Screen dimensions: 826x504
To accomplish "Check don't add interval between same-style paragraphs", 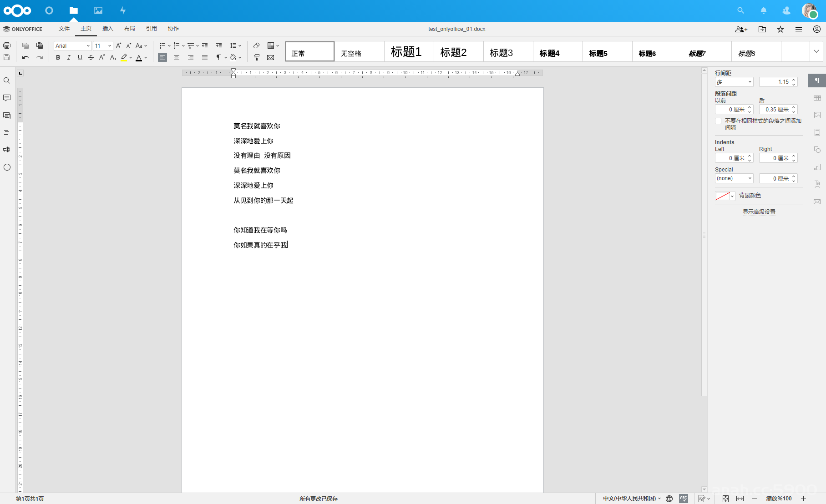I will pos(718,121).
